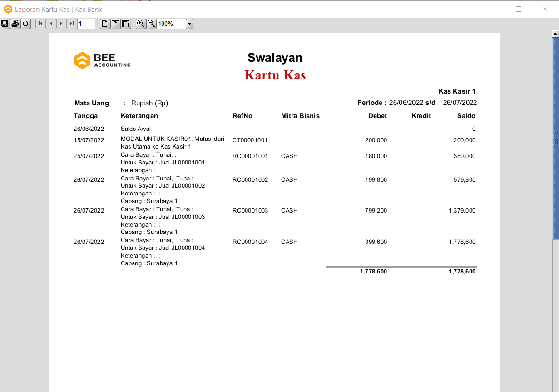The width and height of the screenshot is (559, 392).
Task: Click reference number RC00001003
Action: (250, 211)
